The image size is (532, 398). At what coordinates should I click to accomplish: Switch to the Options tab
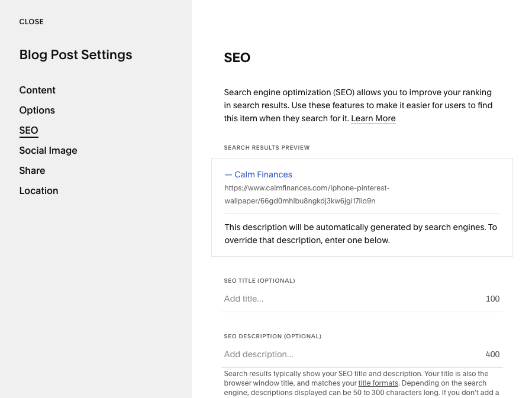(x=37, y=111)
